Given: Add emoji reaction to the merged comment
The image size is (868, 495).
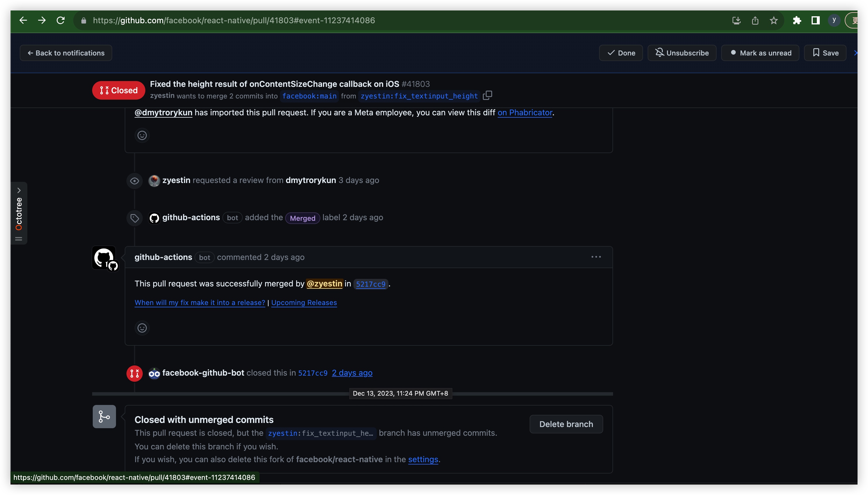Looking at the screenshot, I should tap(142, 327).
